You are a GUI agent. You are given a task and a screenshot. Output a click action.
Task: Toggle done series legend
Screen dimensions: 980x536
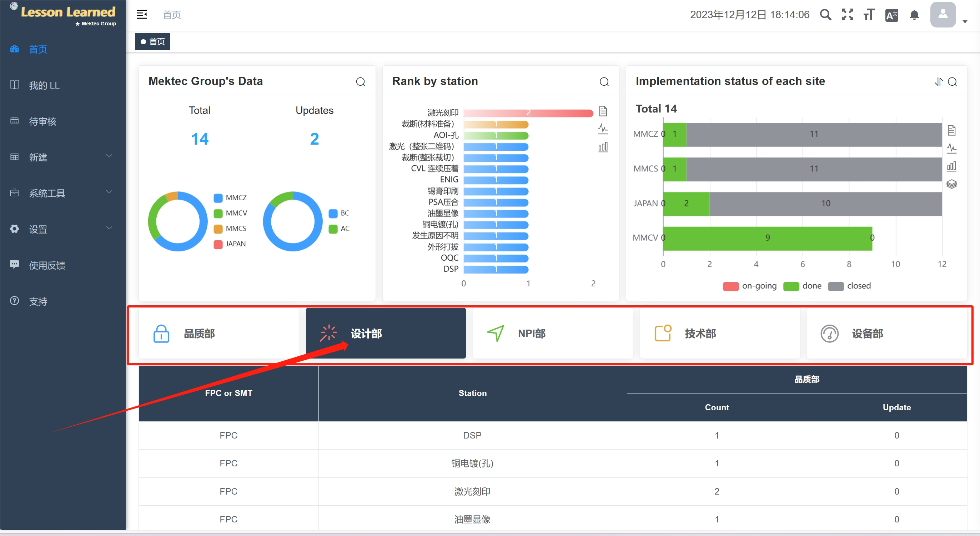pyautogui.click(x=802, y=286)
